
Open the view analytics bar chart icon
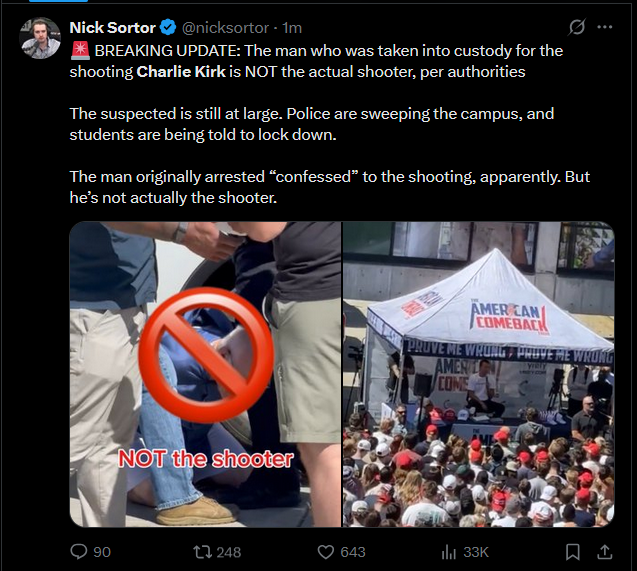(x=449, y=552)
